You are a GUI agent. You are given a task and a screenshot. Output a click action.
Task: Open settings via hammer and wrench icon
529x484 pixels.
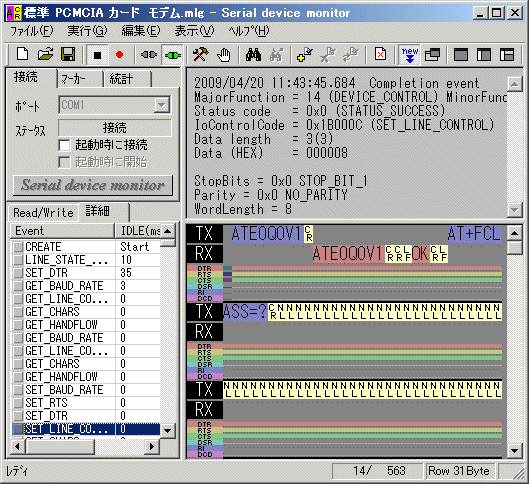tap(201, 55)
